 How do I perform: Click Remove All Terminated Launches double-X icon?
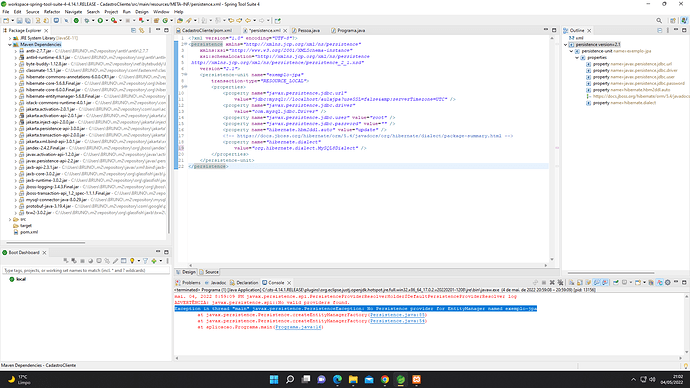(561, 282)
